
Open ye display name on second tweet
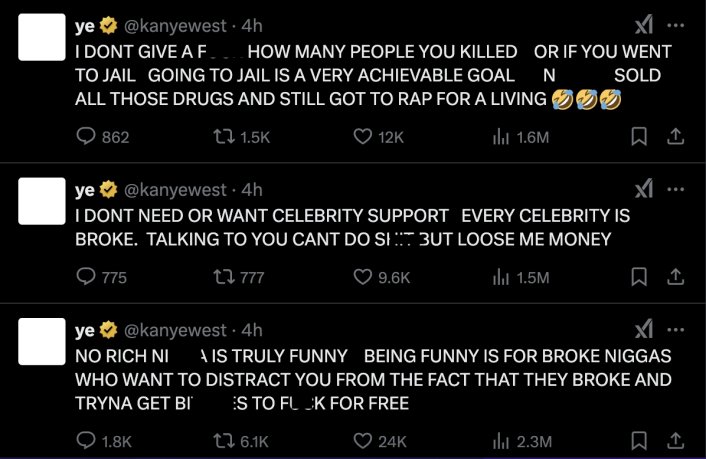coord(85,189)
